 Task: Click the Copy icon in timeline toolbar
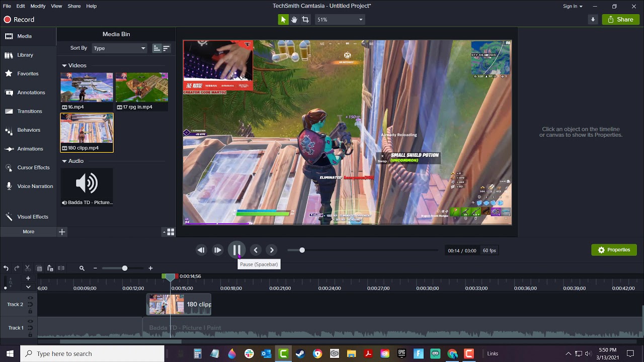[x=39, y=268]
